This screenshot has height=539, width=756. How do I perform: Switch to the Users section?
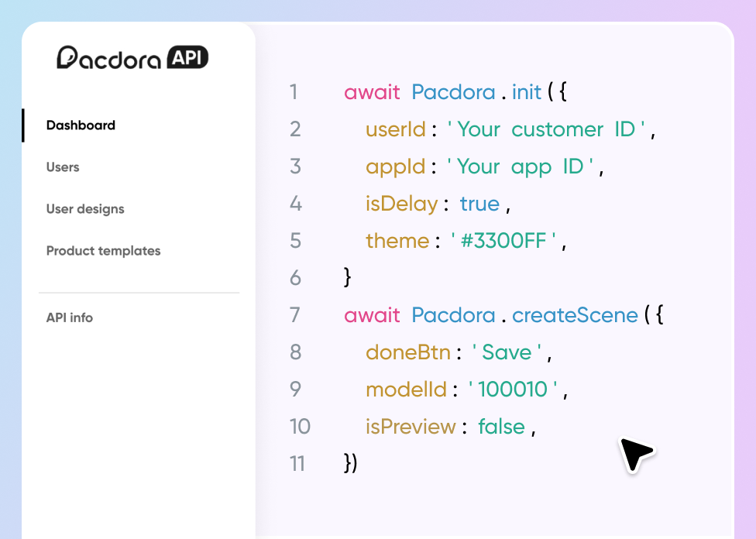coord(62,167)
